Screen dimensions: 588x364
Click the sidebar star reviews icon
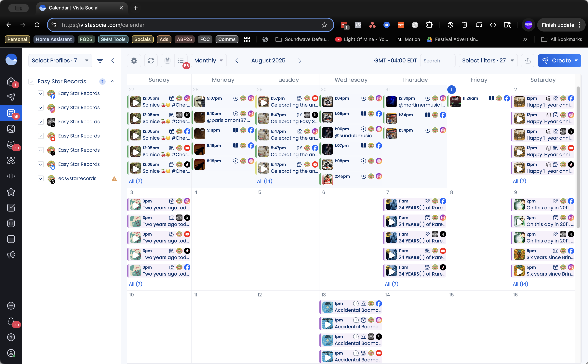[11, 192]
